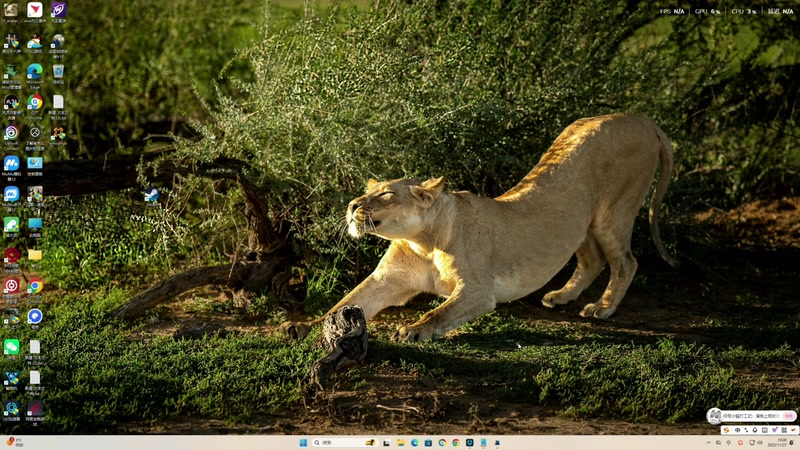Open the purple app icon in top row
Screen dimensions: 800x450
[58, 10]
